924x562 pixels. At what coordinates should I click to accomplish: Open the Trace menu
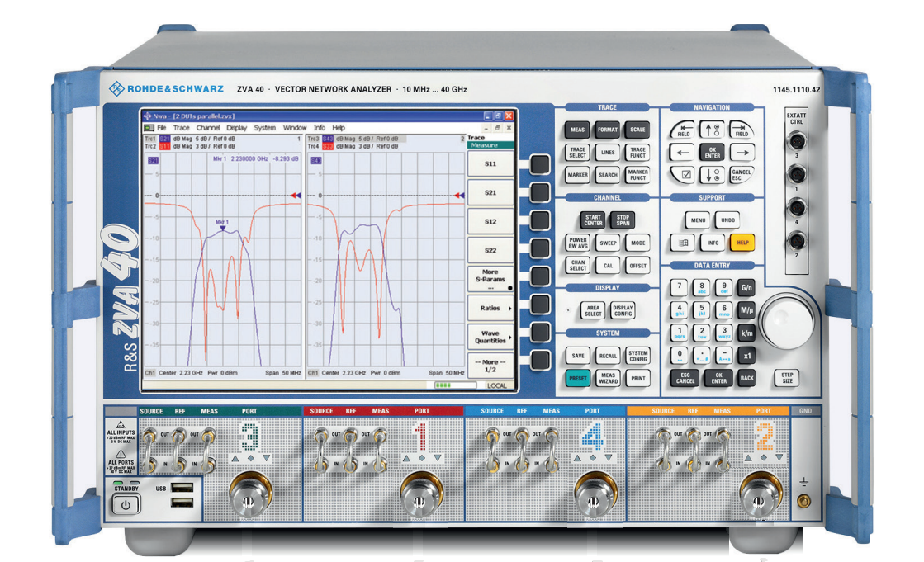pyautogui.click(x=181, y=128)
